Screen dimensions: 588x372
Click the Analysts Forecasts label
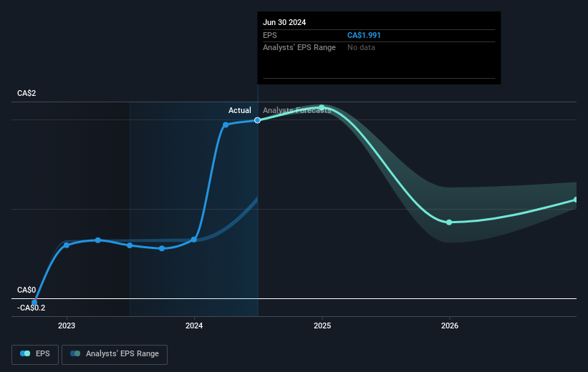pos(297,110)
